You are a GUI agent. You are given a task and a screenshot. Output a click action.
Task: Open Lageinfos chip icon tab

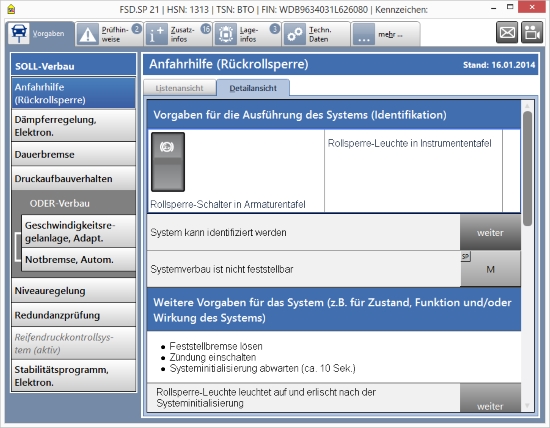(247, 34)
